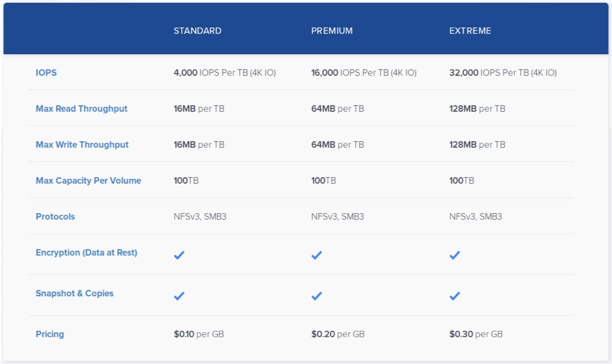Click the Max Read Throughput label
The height and width of the screenshot is (364, 612).
(81, 108)
